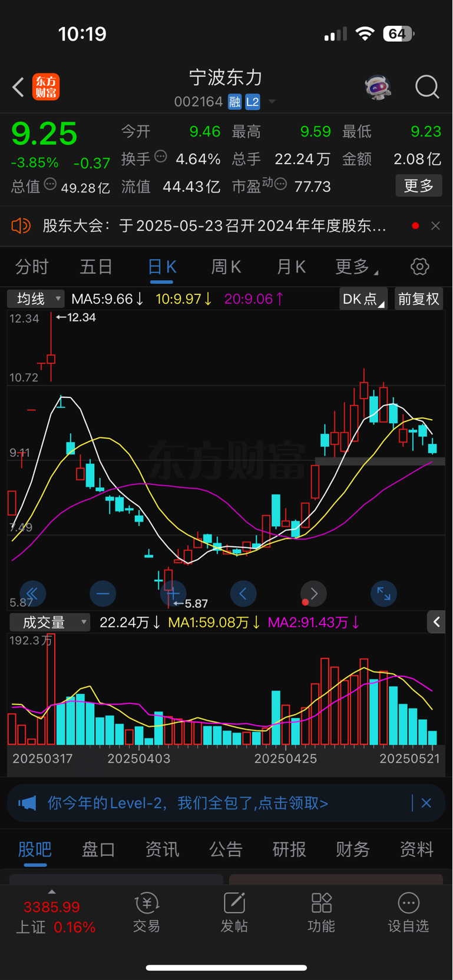Image resolution: width=453 pixels, height=980 pixels.
Task: Tap the info icon beside 市盈动
Action: (280, 184)
